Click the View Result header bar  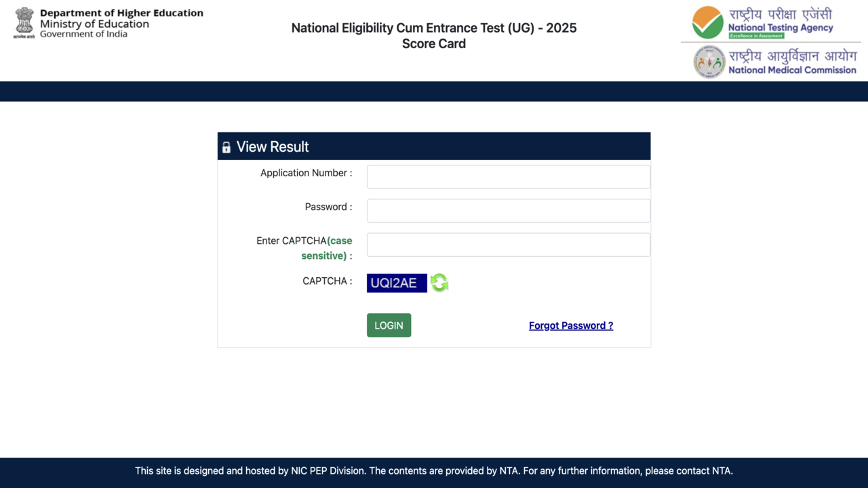point(434,146)
